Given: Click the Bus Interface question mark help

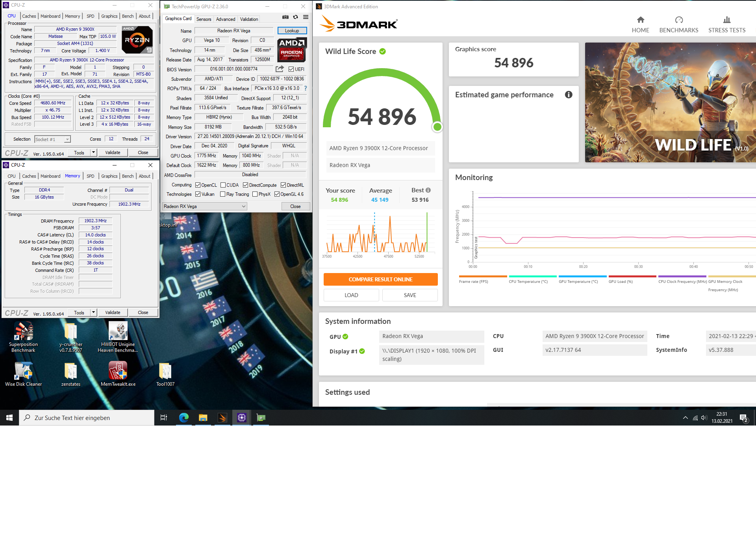Looking at the screenshot, I should pyautogui.click(x=306, y=88).
